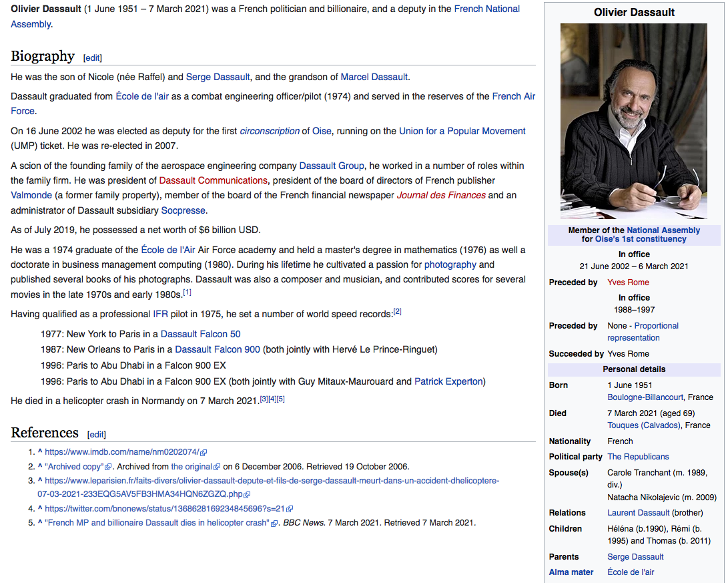Click the red Yves Rome infobox link
Image resolution: width=728 pixels, height=583 pixels.
628,282
